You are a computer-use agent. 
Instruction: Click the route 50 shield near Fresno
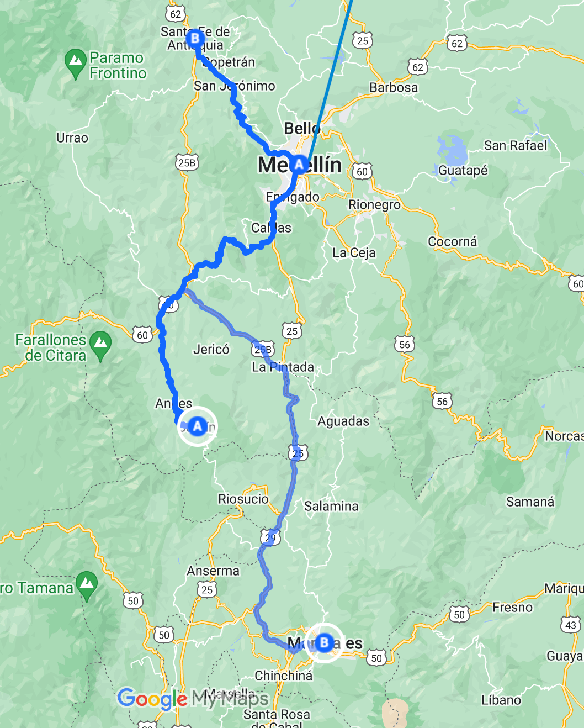tap(459, 614)
